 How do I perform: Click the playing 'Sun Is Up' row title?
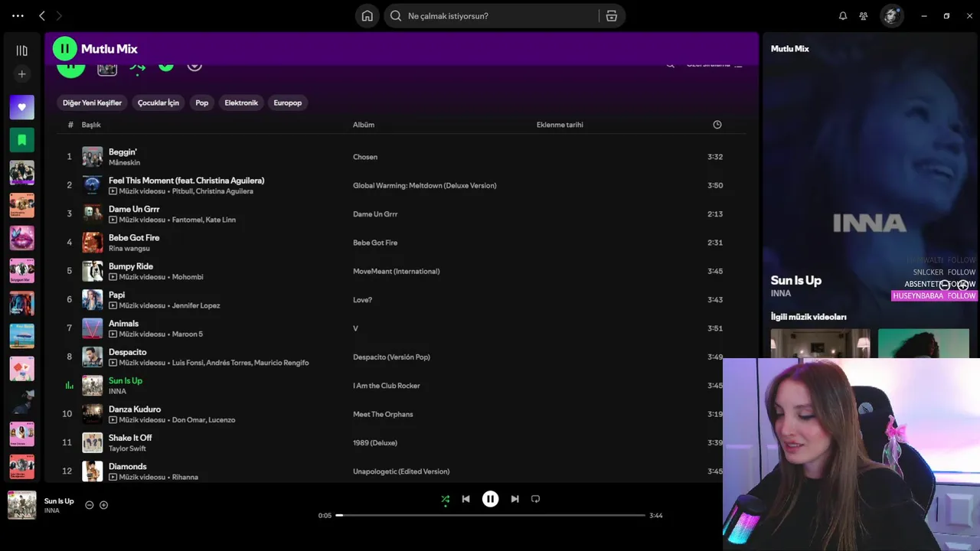coord(126,380)
